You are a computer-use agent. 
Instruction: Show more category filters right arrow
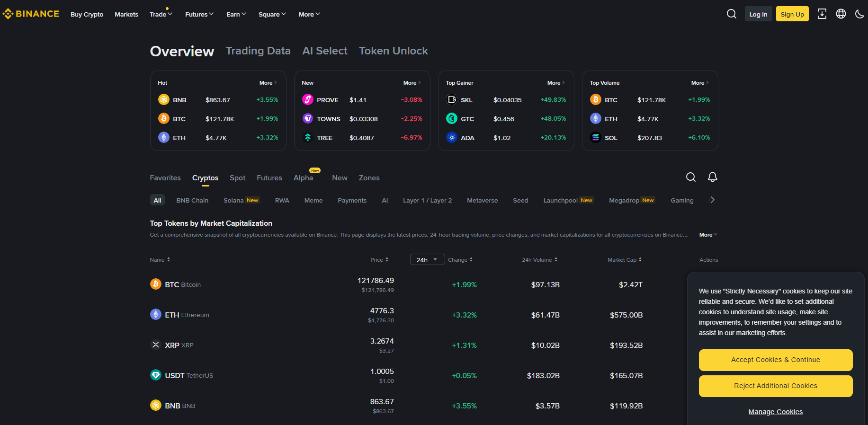click(x=712, y=200)
